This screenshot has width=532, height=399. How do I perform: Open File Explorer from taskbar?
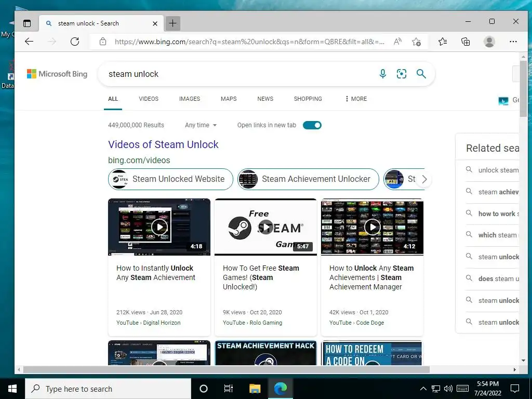tap(255, 389)
